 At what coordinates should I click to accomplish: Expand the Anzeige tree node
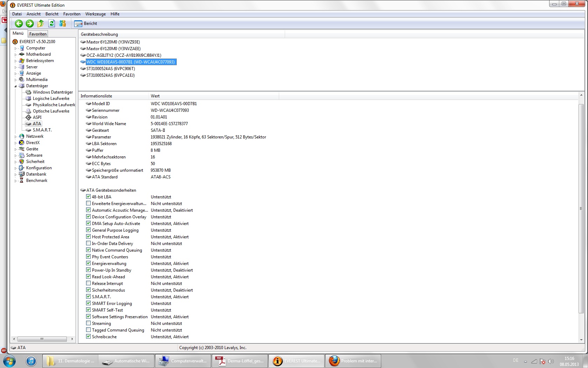[15, 74]
